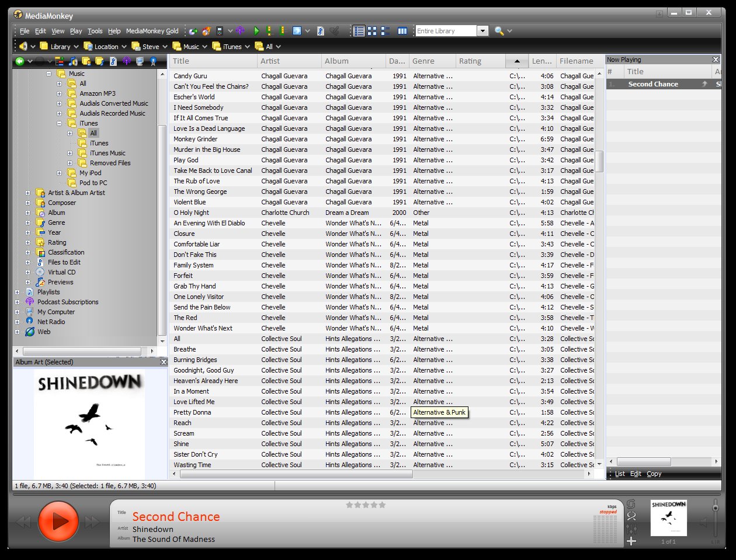
Task: Click the green back arrow in tree toolbar
Action: coord(20,61)
